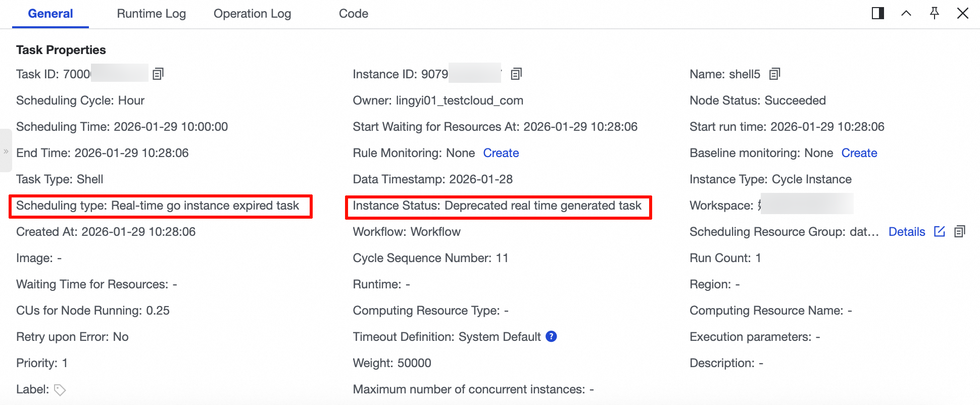Create a Rule Monitoring rule

pos(501,153)
